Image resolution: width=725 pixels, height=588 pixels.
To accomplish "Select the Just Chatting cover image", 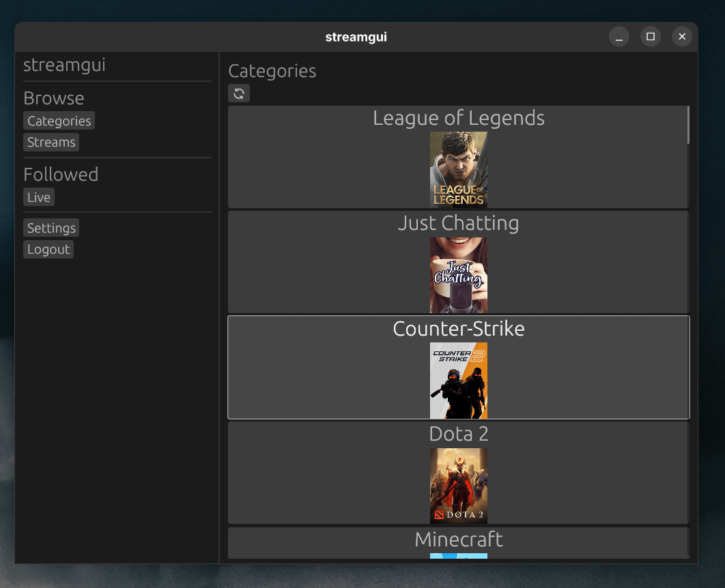I will 458,275.
